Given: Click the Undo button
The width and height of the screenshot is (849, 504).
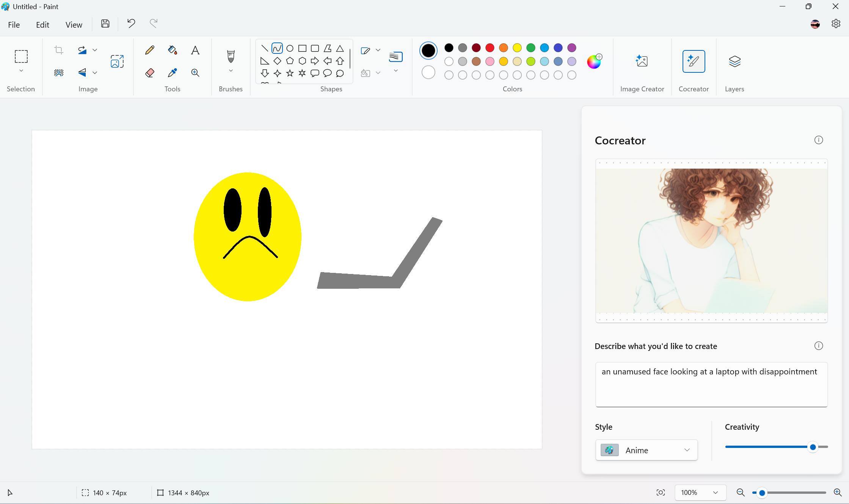Looking at the screenshot, I should 131,24.
